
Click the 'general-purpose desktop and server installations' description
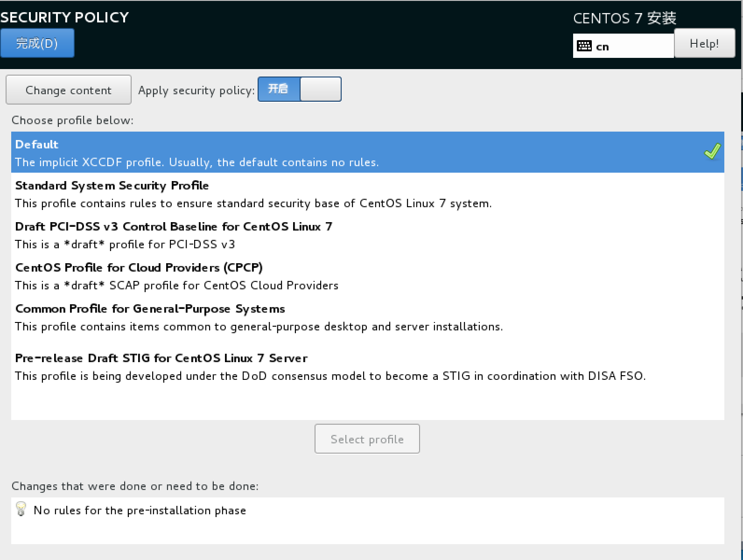(259, 327)
